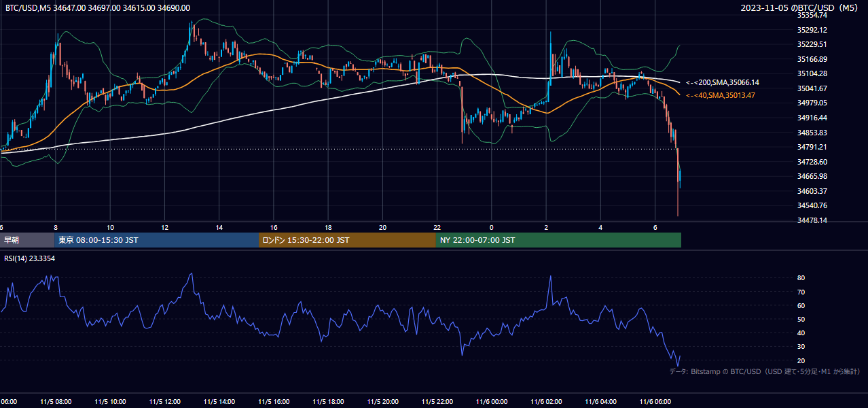Screen dimensions: 868x408
Task: Click hour tick 10 under price chart
Action: (x=110, y=227)
